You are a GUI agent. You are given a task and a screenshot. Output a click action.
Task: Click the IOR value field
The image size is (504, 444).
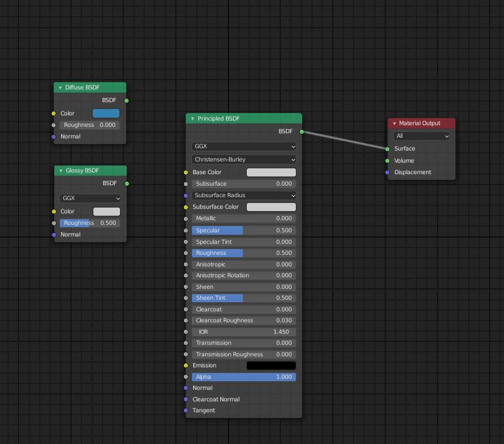(x=244, y=332)
